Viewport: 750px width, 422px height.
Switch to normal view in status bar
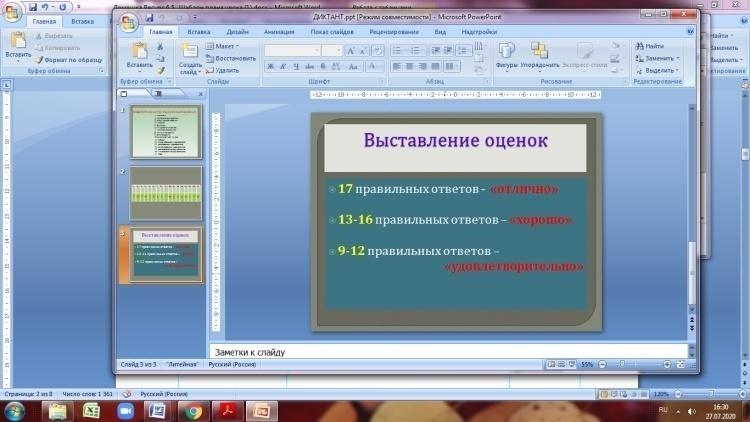(551, 365)
